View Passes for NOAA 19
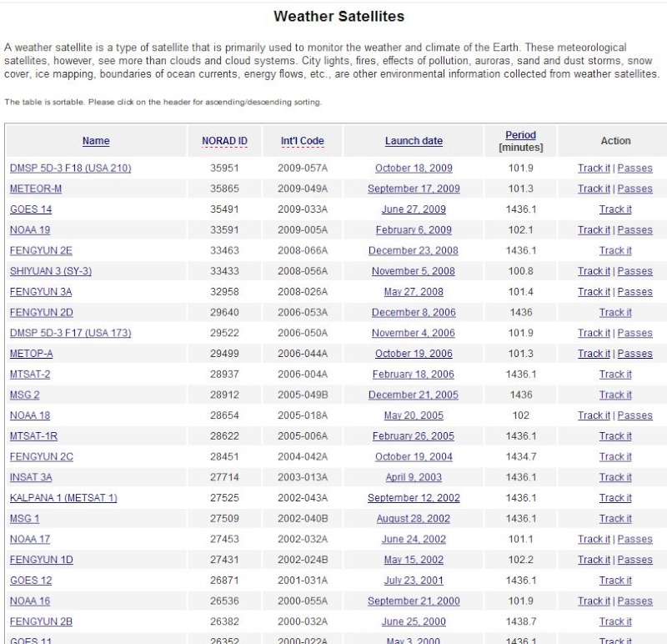This screenshot has width=667, height=644. (634, 230)
